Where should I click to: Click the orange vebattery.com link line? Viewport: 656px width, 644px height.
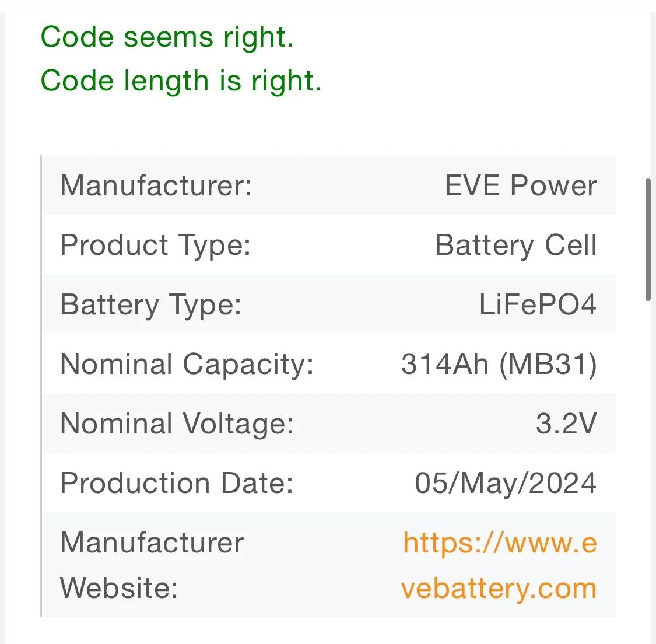pyautogui.click(x=499, y=588)
